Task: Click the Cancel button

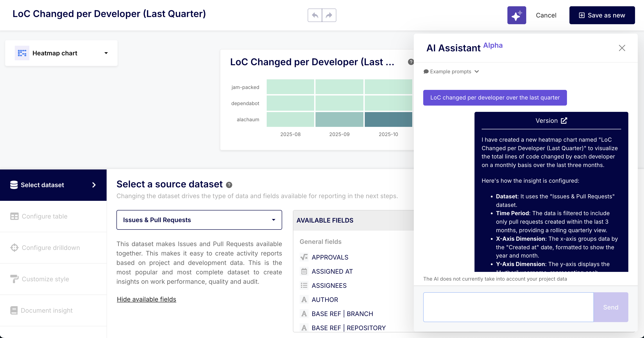Action: [x=546, y=15]
